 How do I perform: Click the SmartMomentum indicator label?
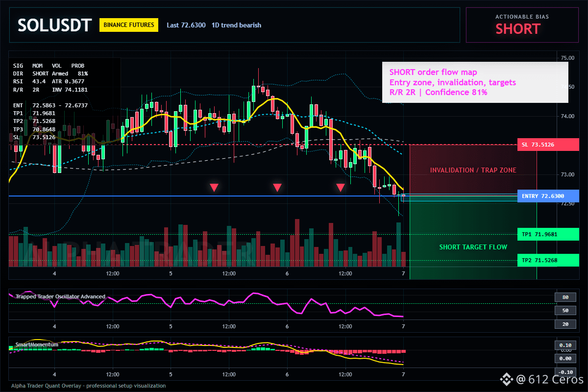point(37,344)
